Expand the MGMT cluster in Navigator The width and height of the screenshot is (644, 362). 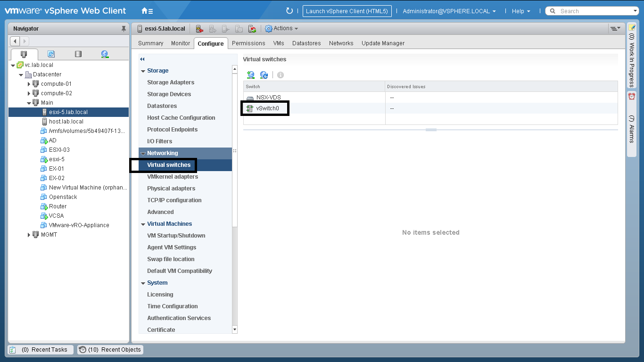coord(29,235)
